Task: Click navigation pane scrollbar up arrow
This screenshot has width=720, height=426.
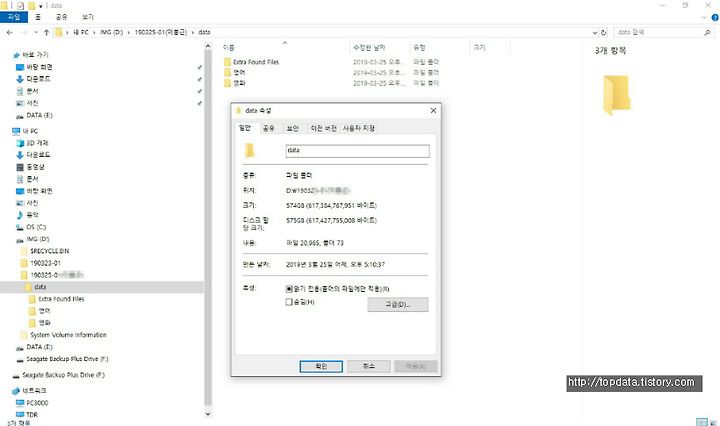Action: (x=208, y=46)
